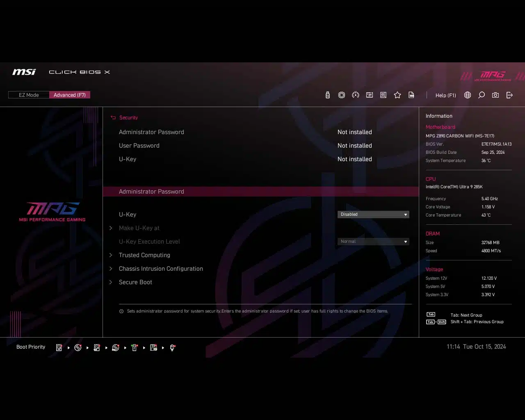Click the Information panel heading
525x420 pixels.
[x=439, y=116]
